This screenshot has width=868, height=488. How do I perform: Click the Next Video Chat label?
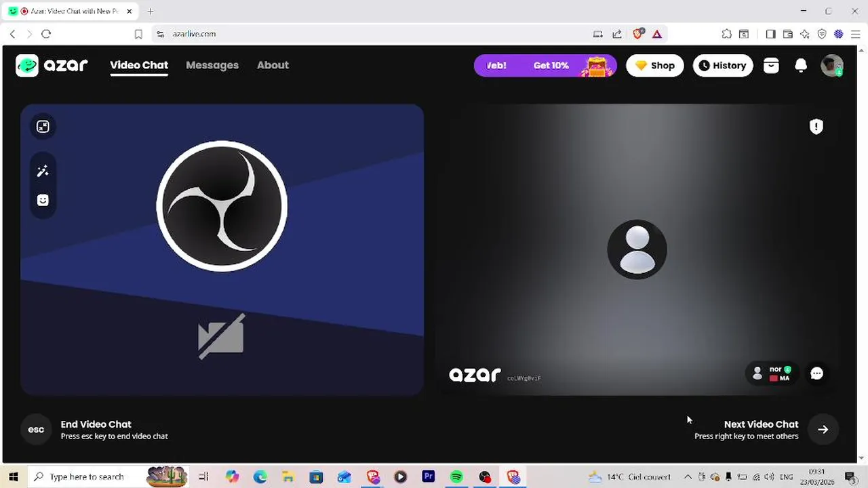click(761, 424)
